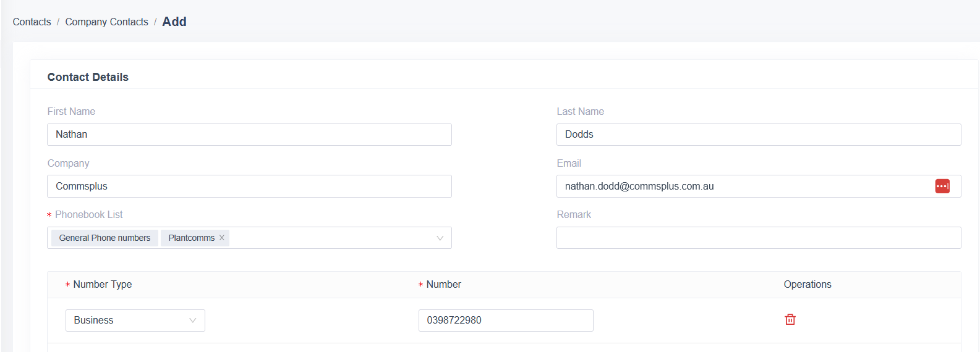Click the Last Name field containing Dodds
This screenshot has height=352, width=980.
(x=759, y=135)
